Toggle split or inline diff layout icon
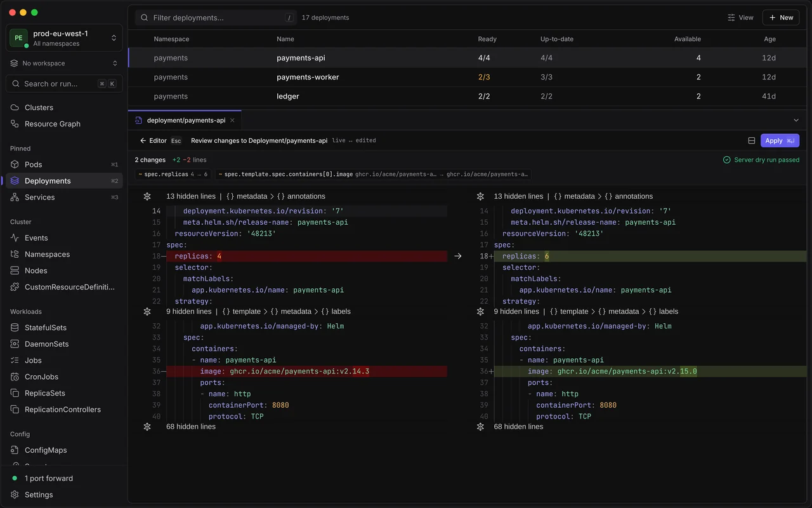 click(751, 141)
